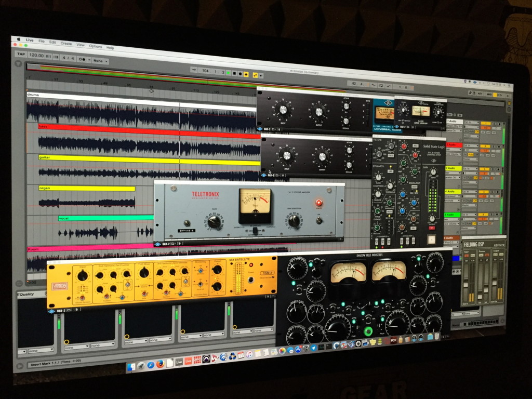This screenshot has height=399, width=532.
Task: Click the Stop button in transport
Action: click(x=234, y=73)
